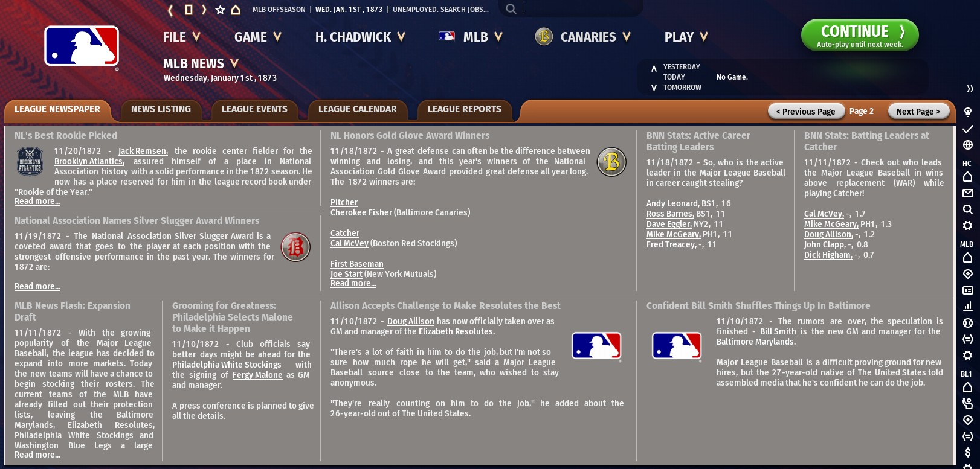
Task: Expand the right sidebar with the double chevron
Action: coord(970,89)
